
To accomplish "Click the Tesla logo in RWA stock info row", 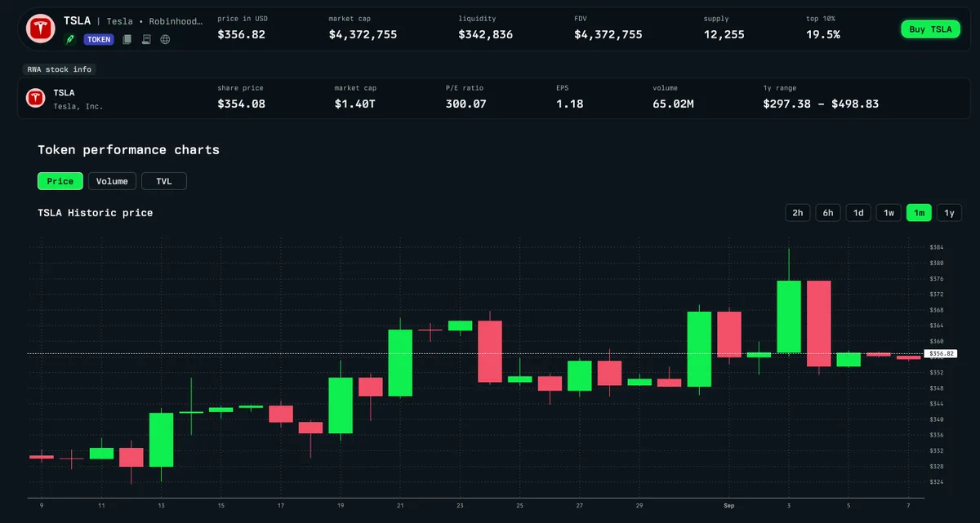I will click(35, 98).
